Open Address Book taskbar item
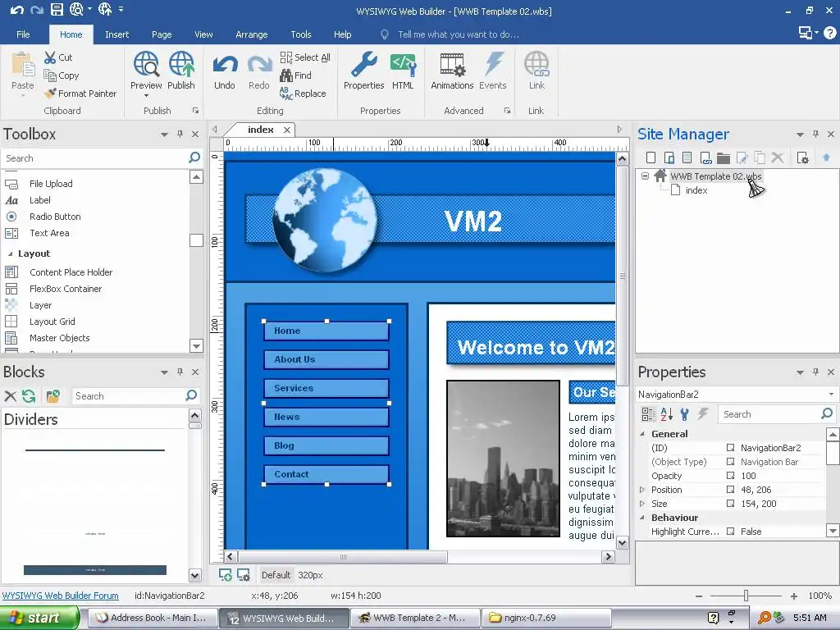840x630 pixels. [153, 618]
